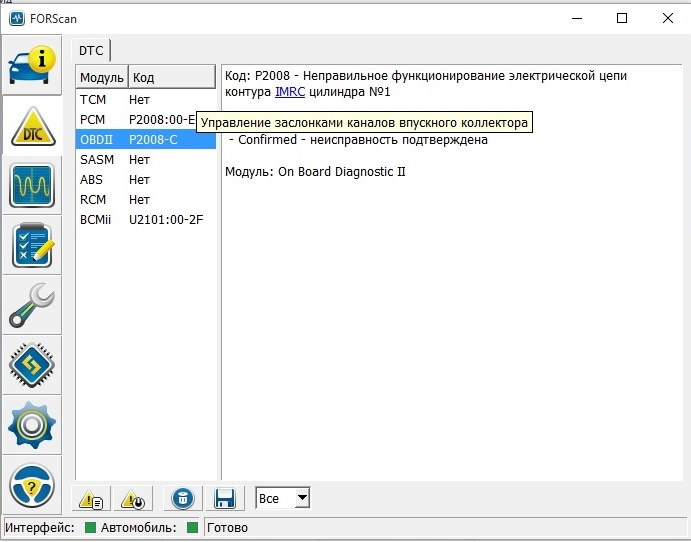
Task: Save the DTC log with floppy icon
Action: (x=225, y=499)
